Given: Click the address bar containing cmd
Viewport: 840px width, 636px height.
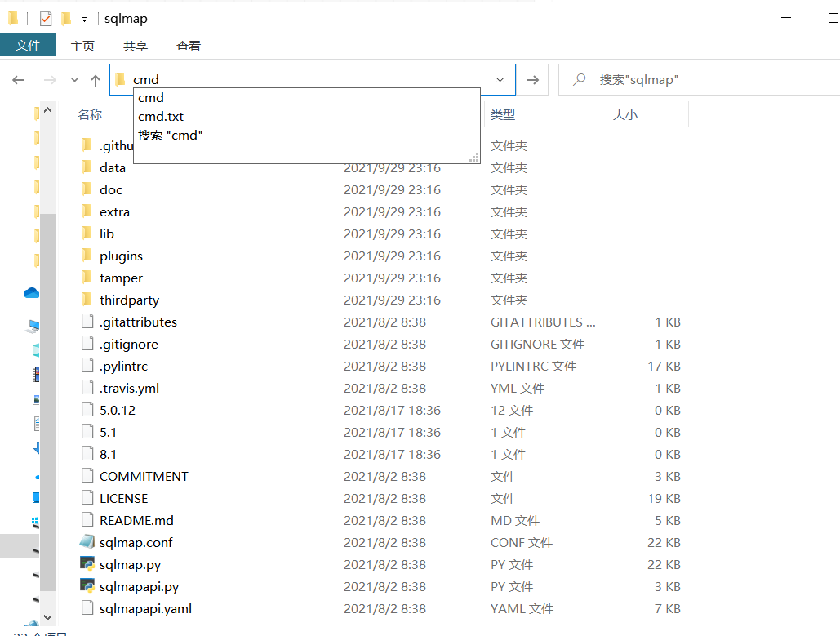Looking at the screenshot, I should pyautogui.click(x=313, y=80).
